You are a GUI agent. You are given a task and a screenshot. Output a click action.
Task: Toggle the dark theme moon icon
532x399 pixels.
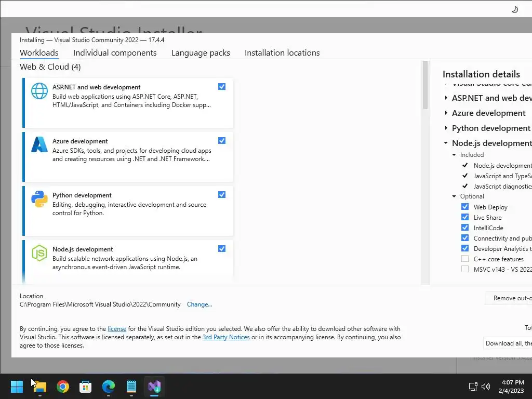(515, 9)
